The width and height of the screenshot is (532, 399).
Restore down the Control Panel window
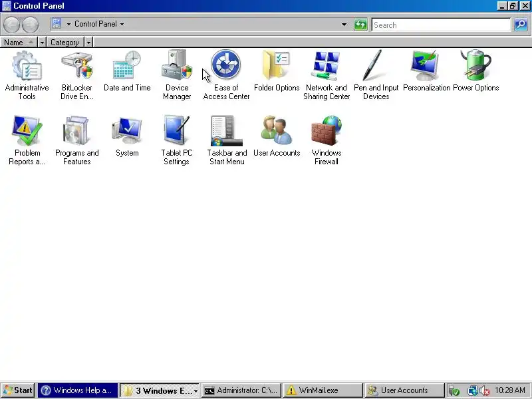click(513, 6)
